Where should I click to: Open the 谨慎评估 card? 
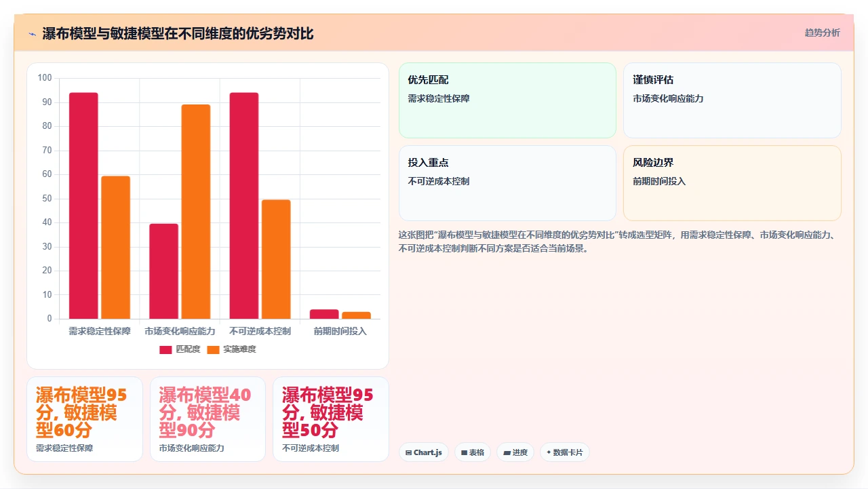point(732,100)
